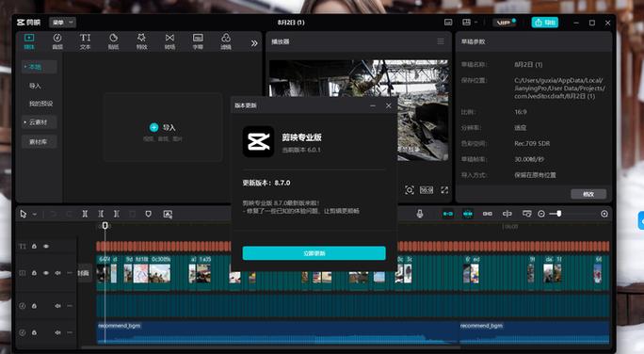Viewport: 644px width, 354px height.
Task: Toggle player fullscreen icon
Action: pyautogui.click(x=444, y=190)
